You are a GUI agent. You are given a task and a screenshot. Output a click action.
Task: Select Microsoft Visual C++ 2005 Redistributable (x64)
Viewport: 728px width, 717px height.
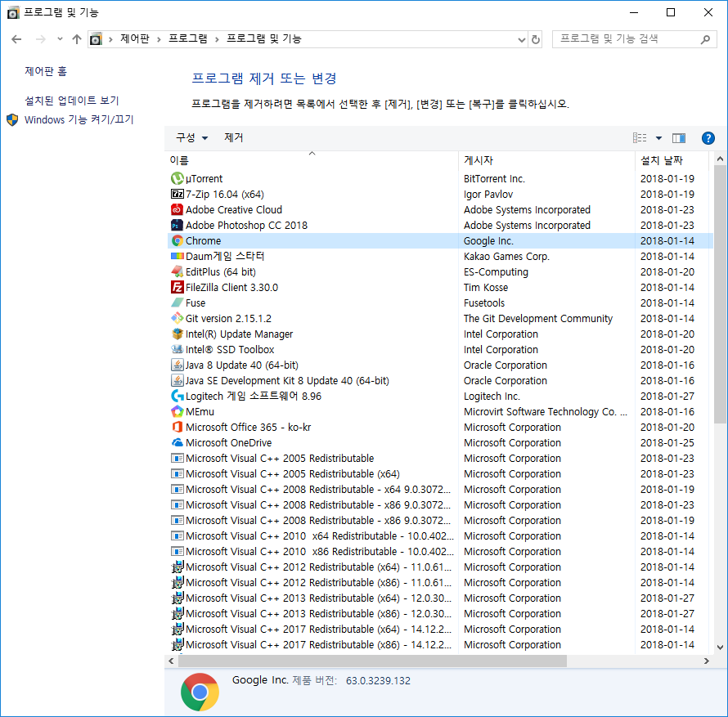pos(293,474)
